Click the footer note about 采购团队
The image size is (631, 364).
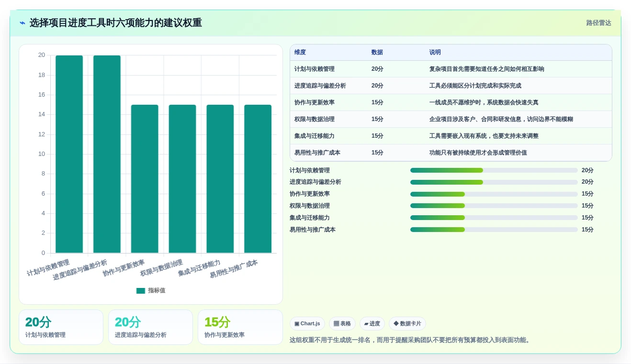(411, 340)
